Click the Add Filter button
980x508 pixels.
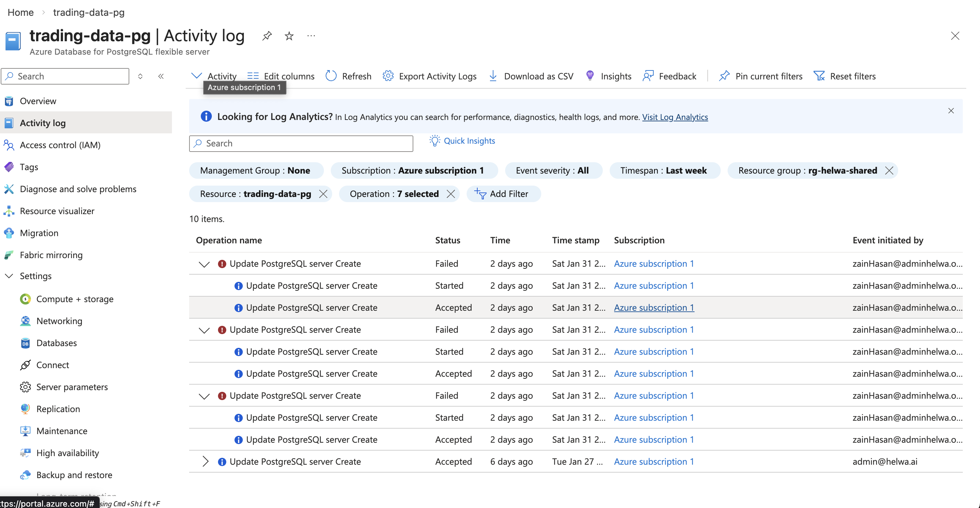[x=503, y=194]
